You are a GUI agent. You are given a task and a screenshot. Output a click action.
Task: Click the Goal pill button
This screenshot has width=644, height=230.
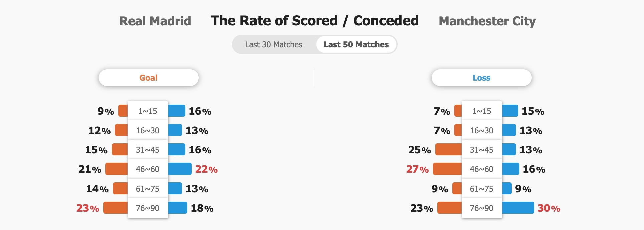(x=148, y=78)
